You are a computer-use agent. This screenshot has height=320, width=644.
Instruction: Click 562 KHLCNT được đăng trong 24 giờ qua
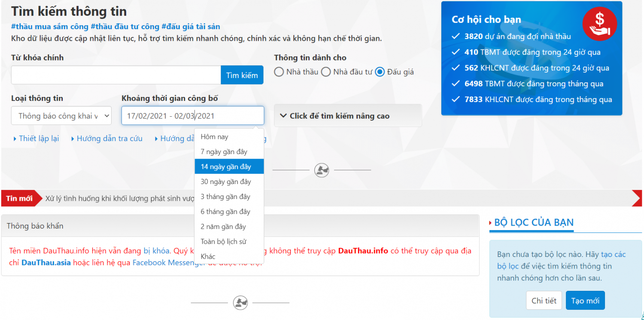537,68
